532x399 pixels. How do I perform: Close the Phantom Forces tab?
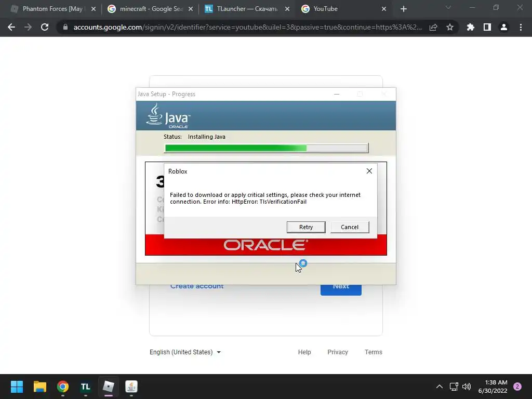94,9
